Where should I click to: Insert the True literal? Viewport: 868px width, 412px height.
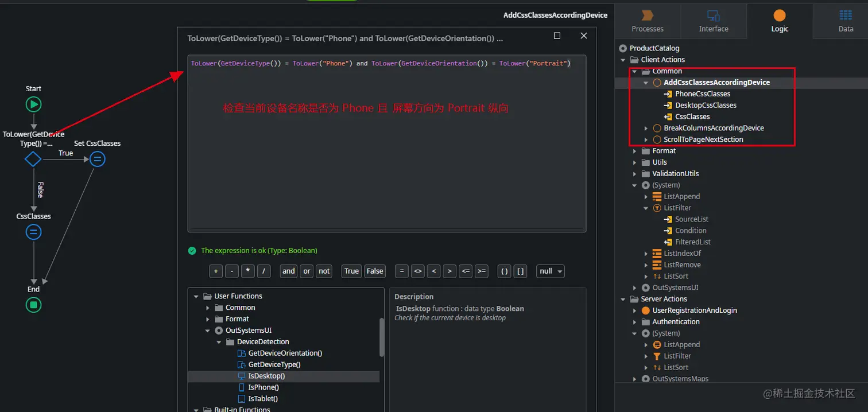coord(352,271)
